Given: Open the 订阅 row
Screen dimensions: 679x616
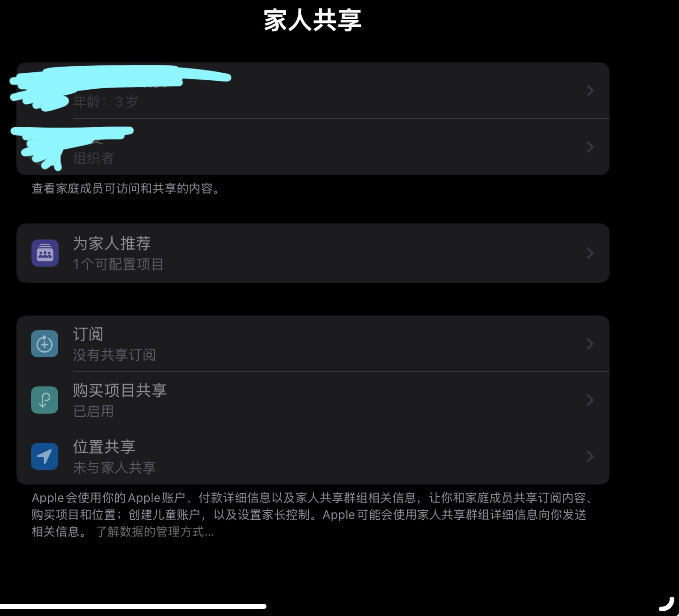Looking at the screenshot, I should (x=313, y=344).
